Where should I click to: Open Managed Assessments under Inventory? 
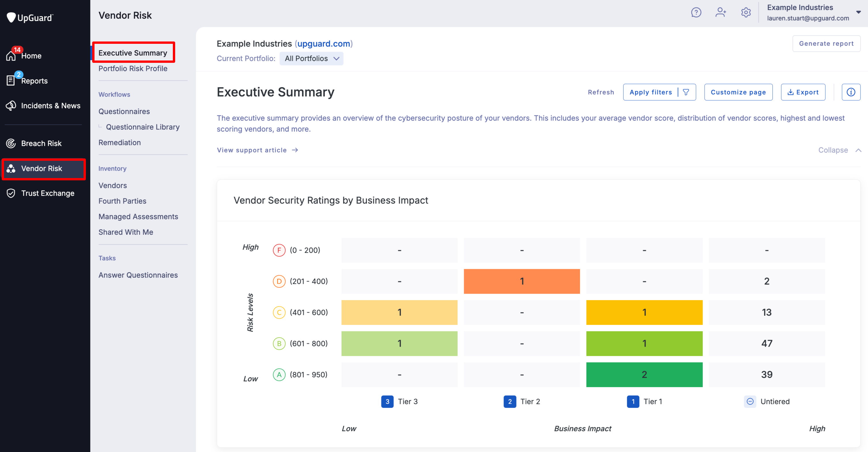138,216
